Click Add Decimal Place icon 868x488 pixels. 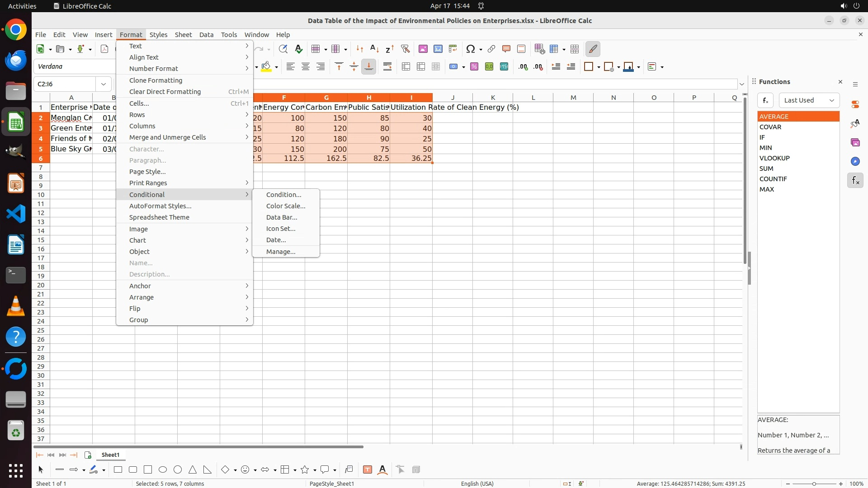coord(523,67)
